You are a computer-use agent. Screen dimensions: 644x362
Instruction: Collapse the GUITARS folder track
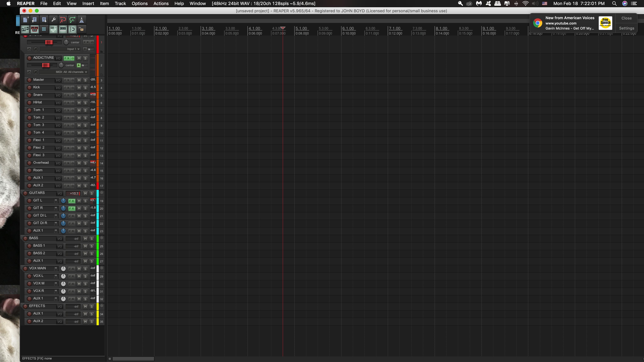(x=102, y=193)
